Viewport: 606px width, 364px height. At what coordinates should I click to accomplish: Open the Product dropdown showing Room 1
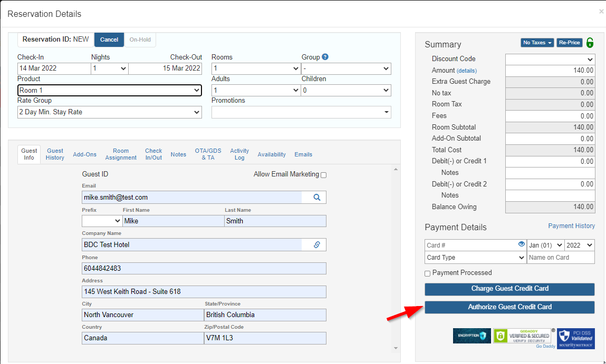[110, 90]
